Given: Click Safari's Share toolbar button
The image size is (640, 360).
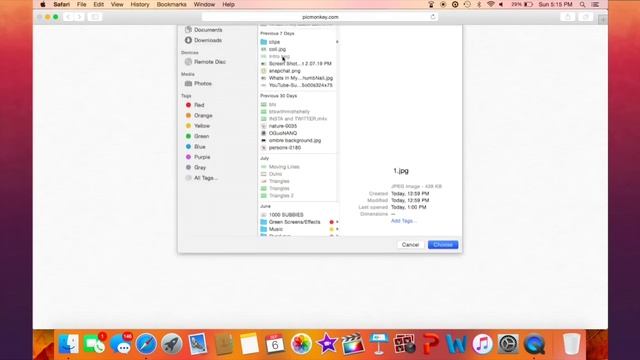Looking at the screenshot, I should click(567, 17).
